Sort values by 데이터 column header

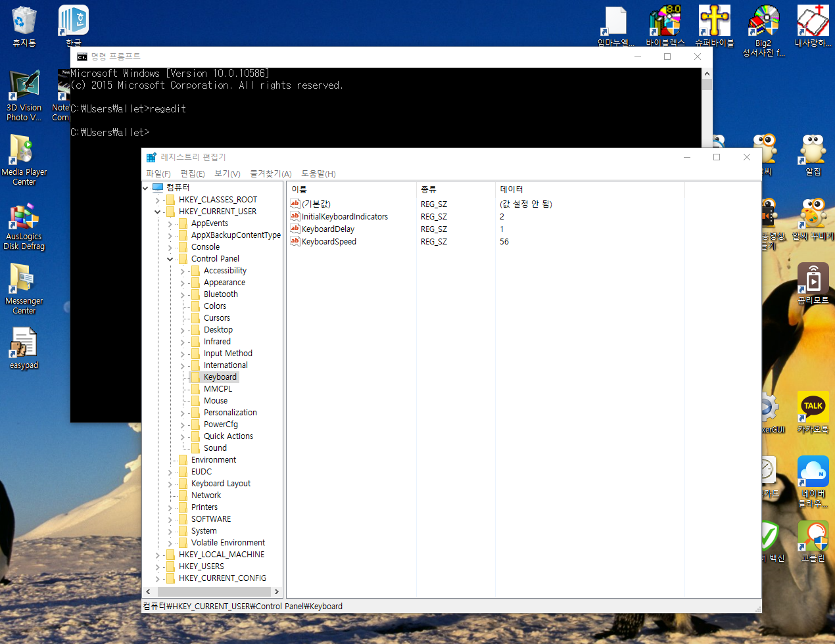[x=590, y=189]
